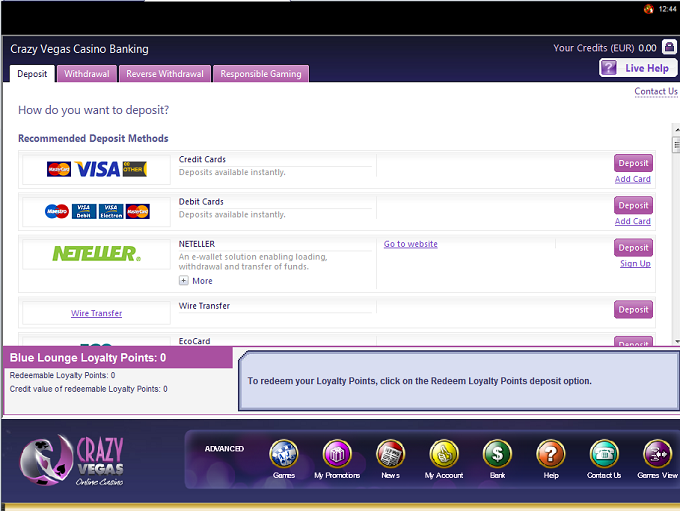Viewport: 680px width, 511px height.
Task: Click the 12:44 clock in the tray
Action: [667, 9]
